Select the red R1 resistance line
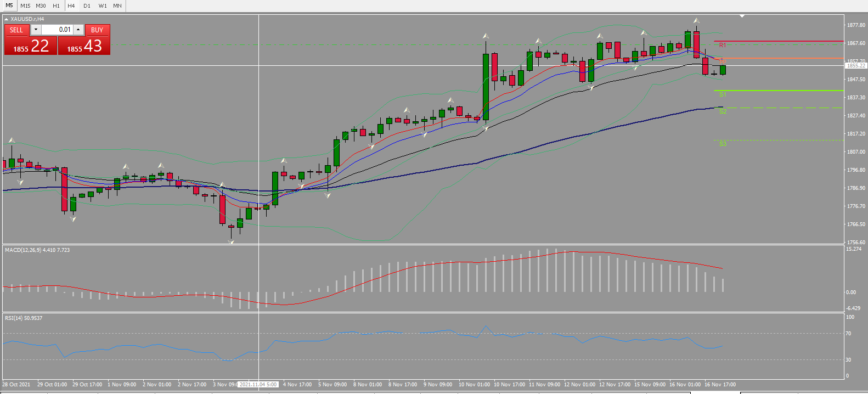The image size is (868, 394). pos(779,41)
